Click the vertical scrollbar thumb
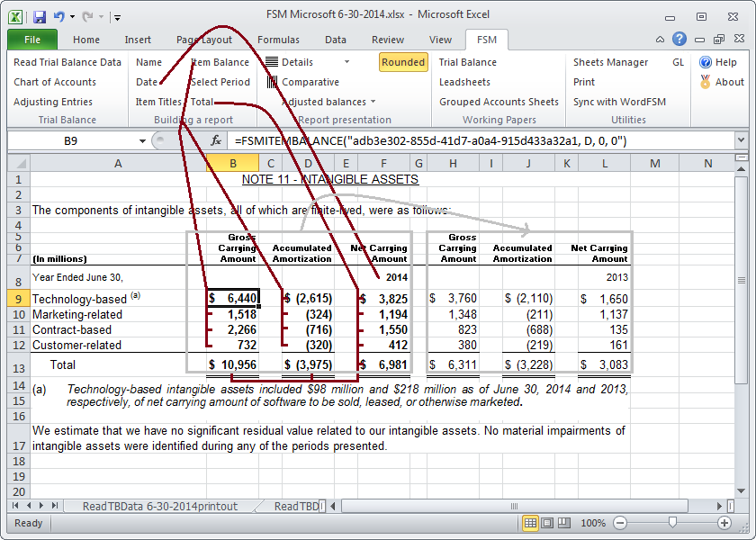 click(741, 281)
